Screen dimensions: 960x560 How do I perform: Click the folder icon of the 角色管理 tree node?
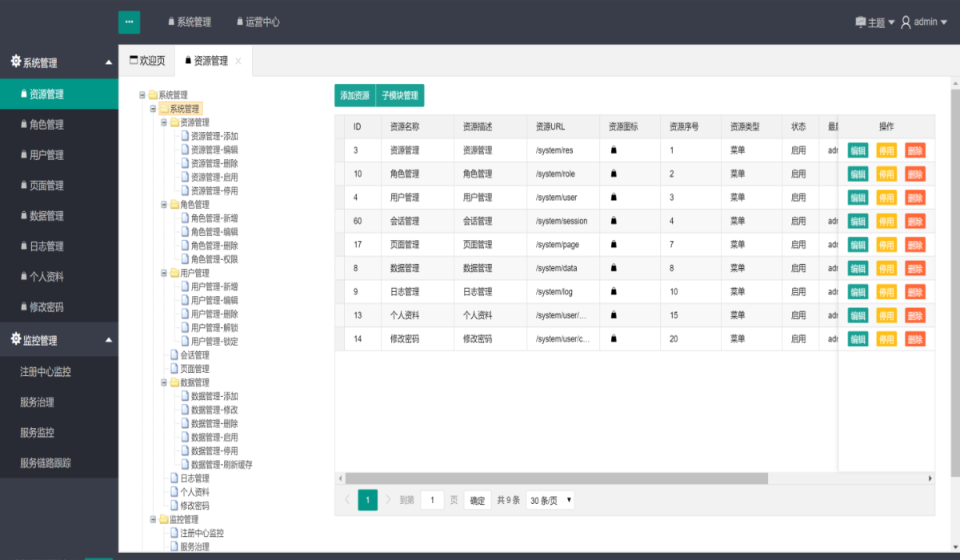tap(174, 205)
